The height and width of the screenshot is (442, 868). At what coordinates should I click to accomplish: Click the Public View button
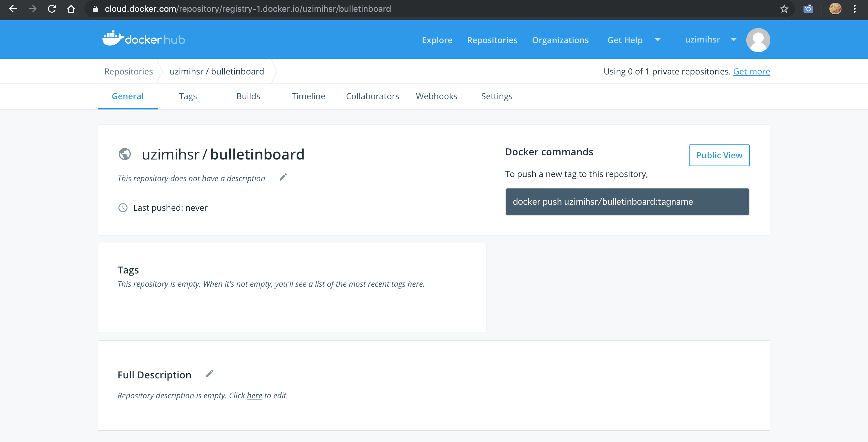(x=719, y=155)
